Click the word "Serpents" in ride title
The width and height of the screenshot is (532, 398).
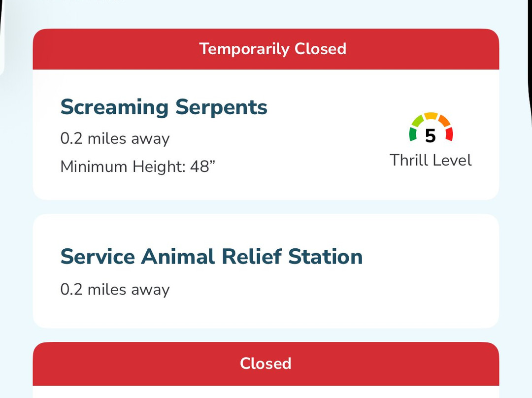click(x=221, y=107)
